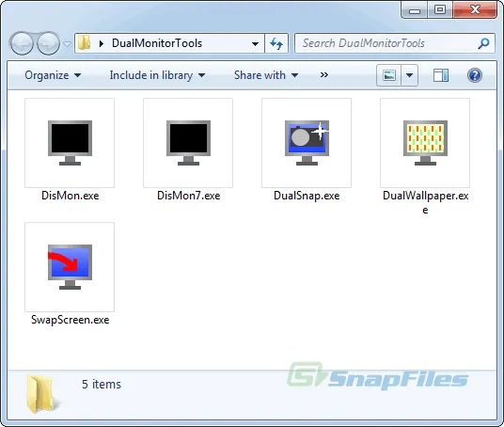Select the DualSnap.exe camera icon
Screen dimensions: 504x427
[307, 143]
